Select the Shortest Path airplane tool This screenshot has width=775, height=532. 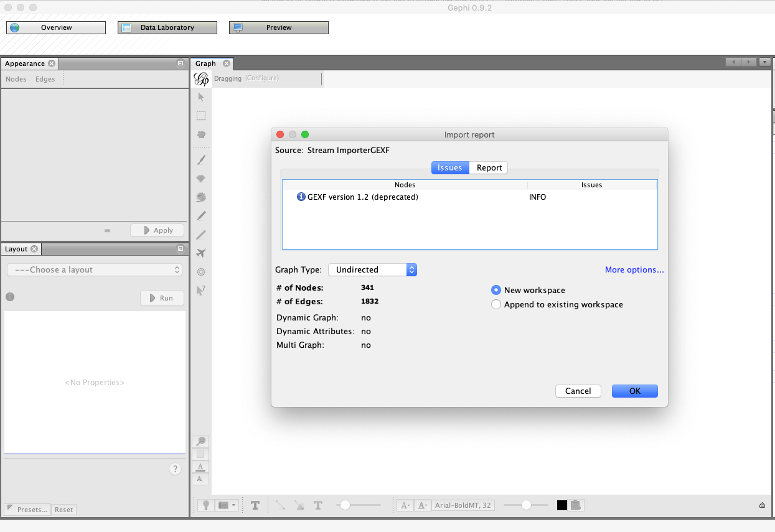[x=201, y=253]
